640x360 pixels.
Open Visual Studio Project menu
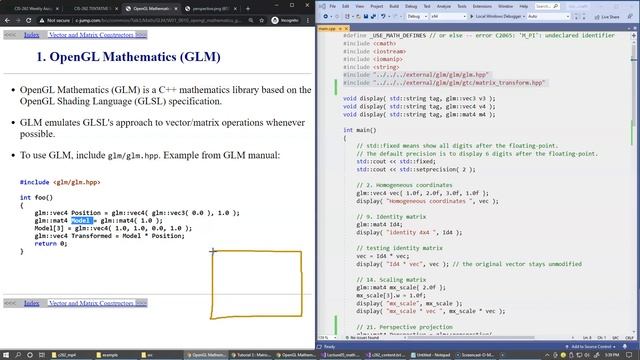click(x=377, y=6)
